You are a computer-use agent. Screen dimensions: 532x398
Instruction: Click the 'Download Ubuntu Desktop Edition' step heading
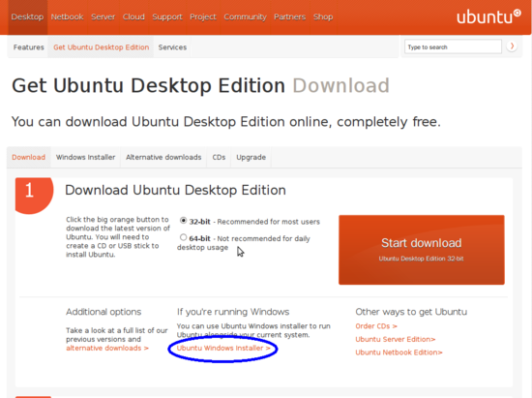(x=175, y=190)
